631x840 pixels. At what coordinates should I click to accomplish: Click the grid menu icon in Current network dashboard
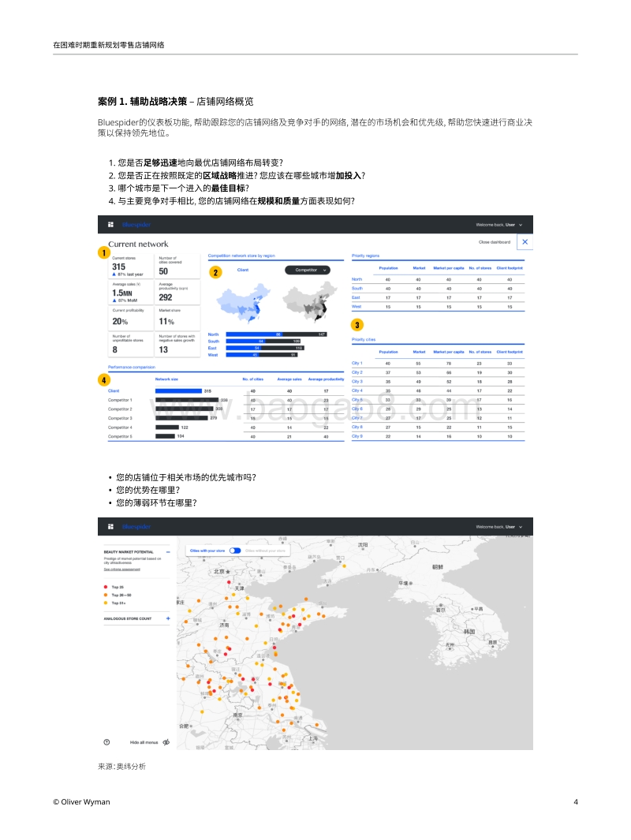click(110, 225)
